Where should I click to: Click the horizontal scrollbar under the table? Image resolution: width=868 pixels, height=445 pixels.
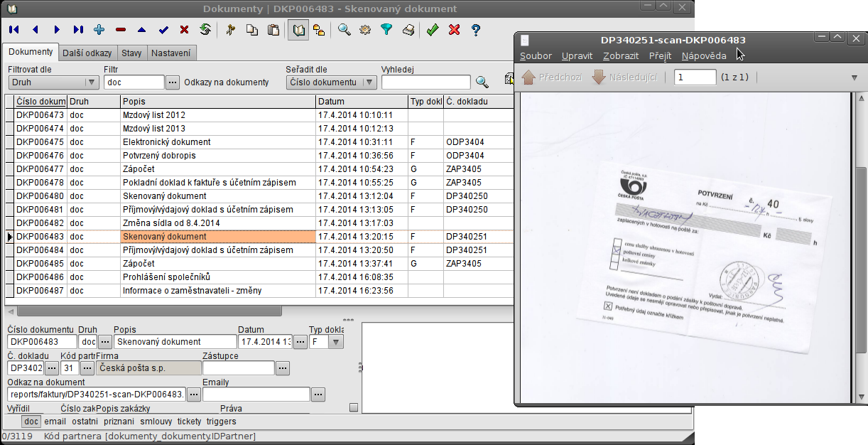click(x=149, y=311)
